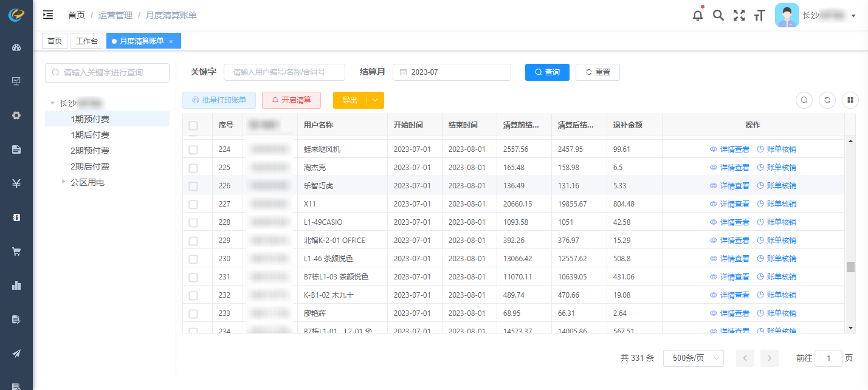The width and height of the screenshot is (868, 390).
Task: Click the shopping cart sidebar icon
Action: click(x=16, y=251)
